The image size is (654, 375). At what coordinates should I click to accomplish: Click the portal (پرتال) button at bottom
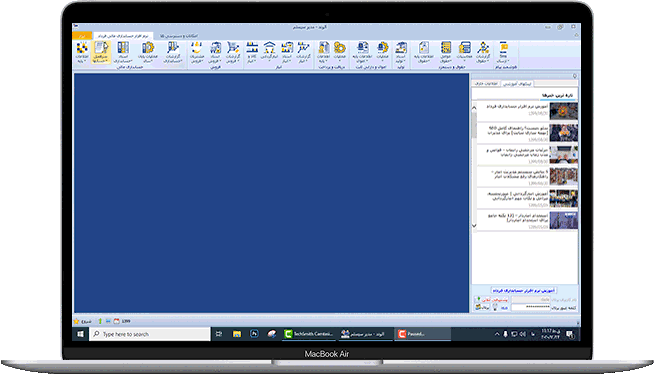click(482, 307)
